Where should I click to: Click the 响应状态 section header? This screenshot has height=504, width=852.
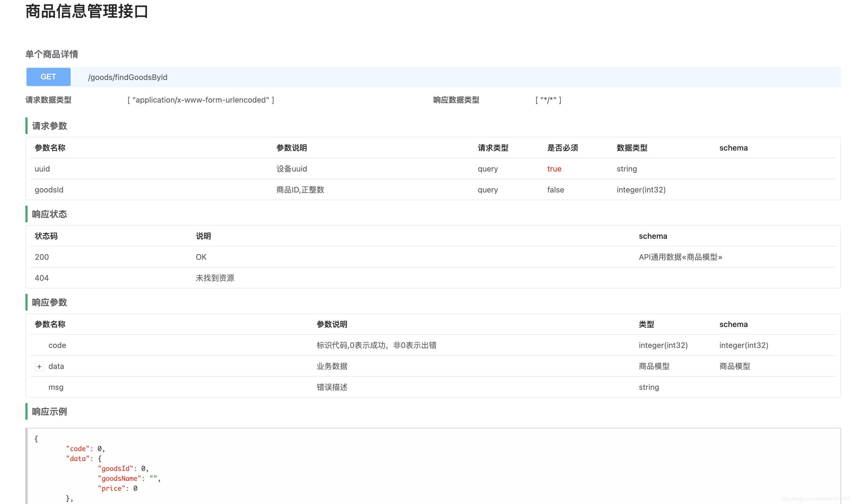49,214
